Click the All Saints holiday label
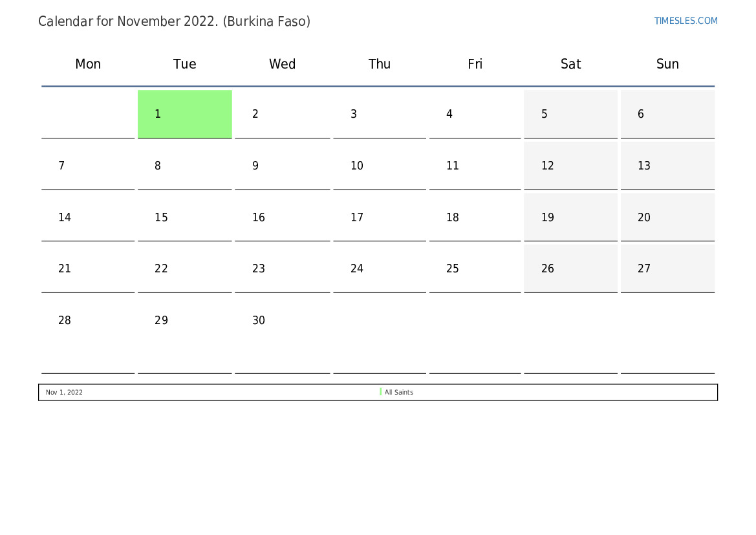The width and height of the screenshot is (756, 535). (399, 392)
